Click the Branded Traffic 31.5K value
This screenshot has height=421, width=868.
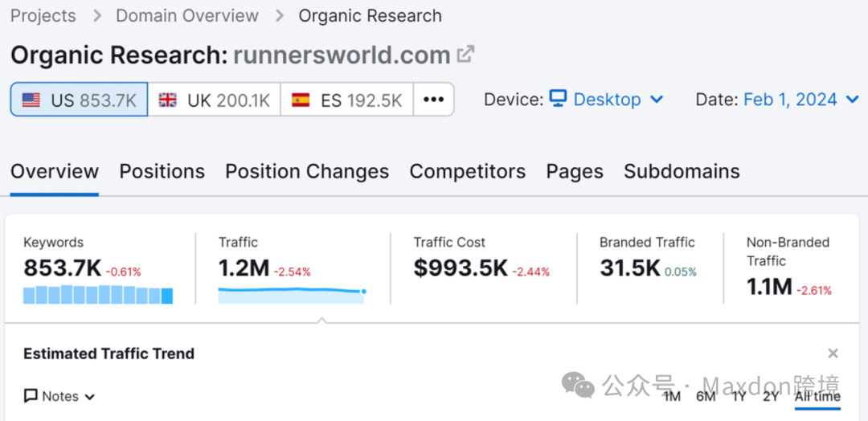tap(630, 269)
